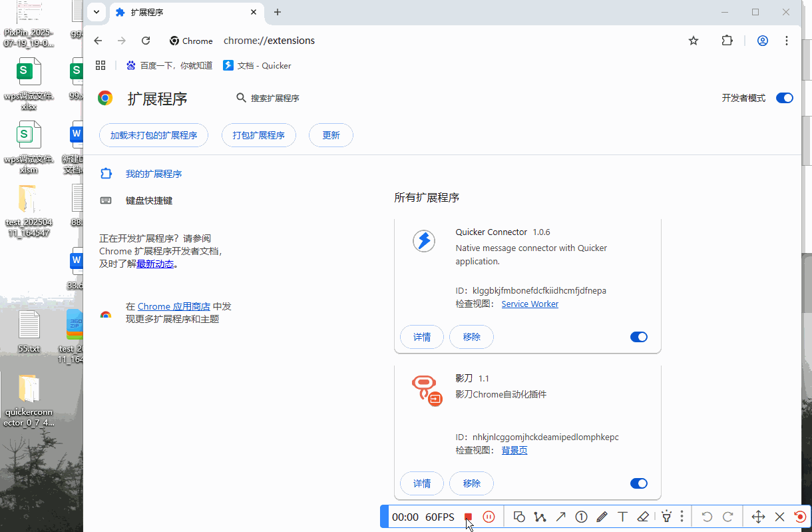Click the 所有扩展程序 heading

click(427, 198)
